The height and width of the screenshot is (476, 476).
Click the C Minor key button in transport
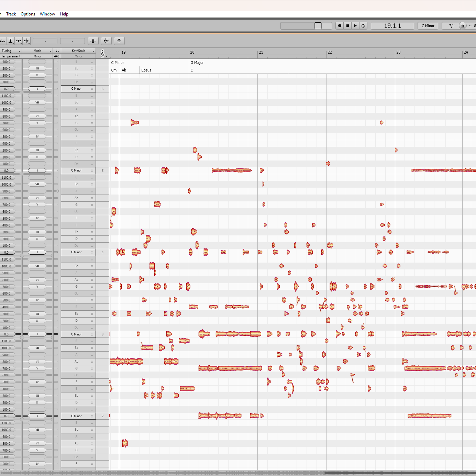(428, 26)
